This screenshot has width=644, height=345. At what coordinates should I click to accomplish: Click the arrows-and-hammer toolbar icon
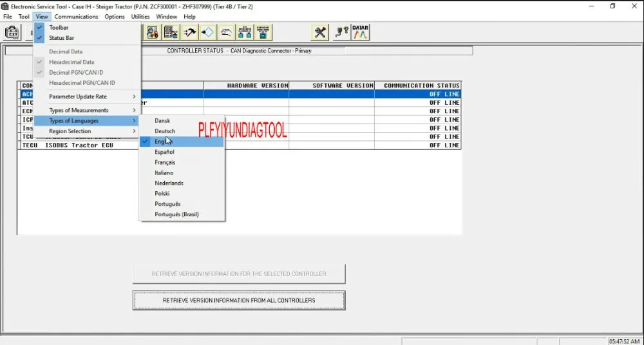pyautogui.click(x=189, y=32)
